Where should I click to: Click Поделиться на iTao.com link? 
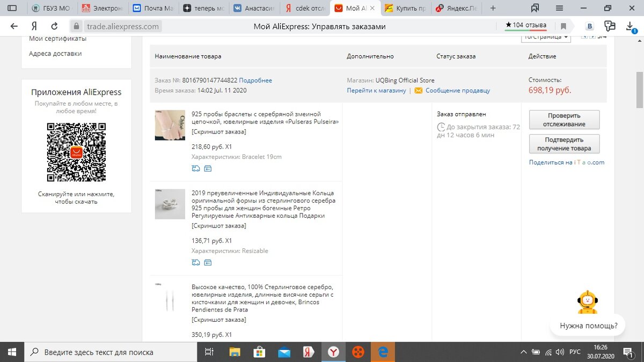[567, 162]
